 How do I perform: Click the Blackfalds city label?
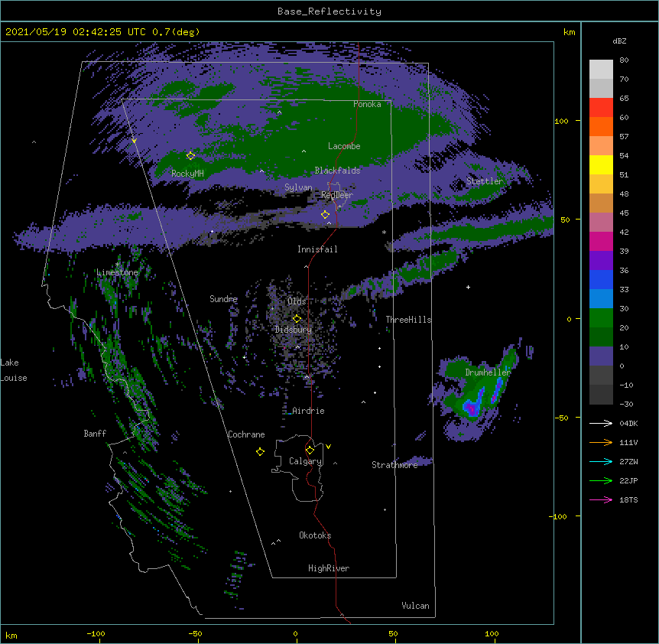(337, 171)
